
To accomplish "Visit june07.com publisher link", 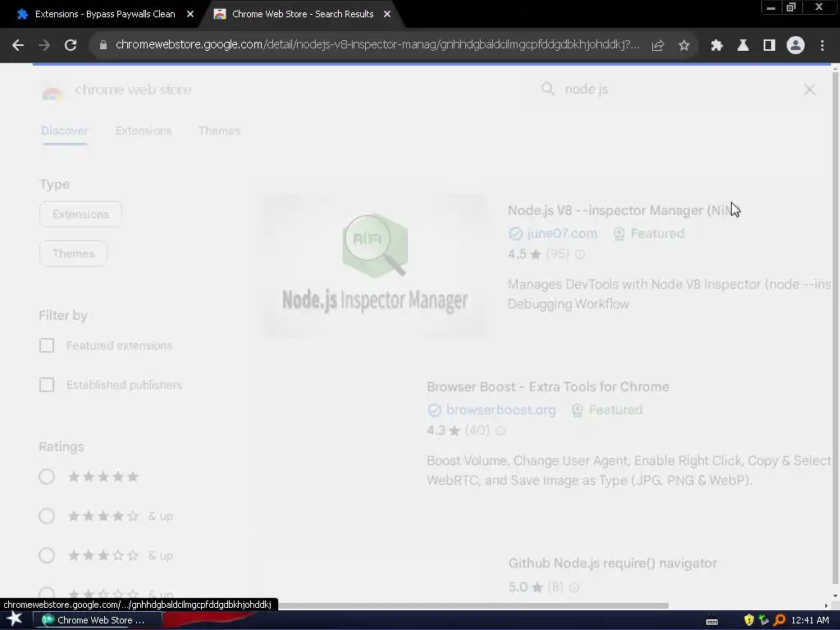I will click(562, 234).
